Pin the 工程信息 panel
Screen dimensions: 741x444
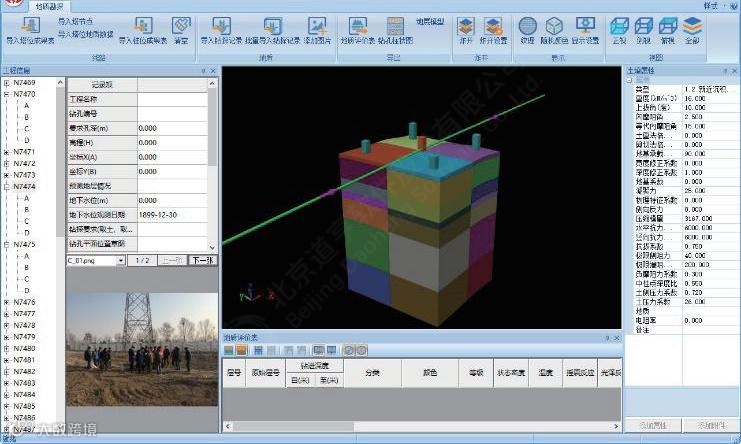[x=203, y=71]
